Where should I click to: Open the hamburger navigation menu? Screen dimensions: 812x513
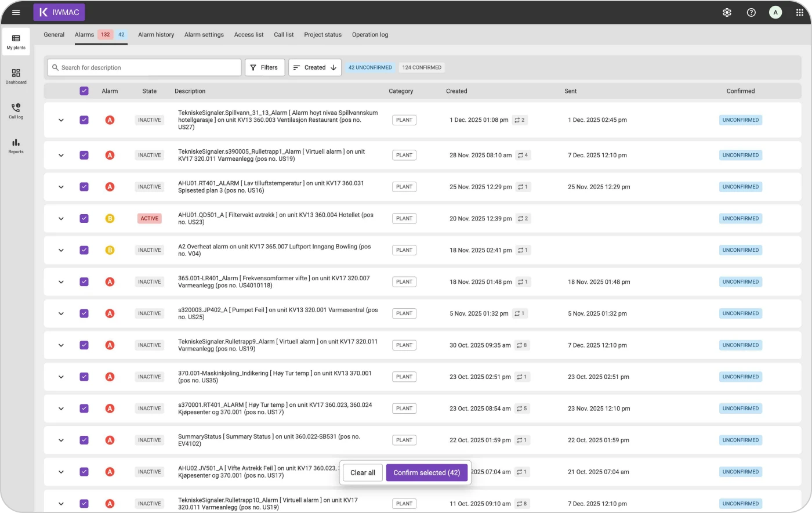(16, 12)
